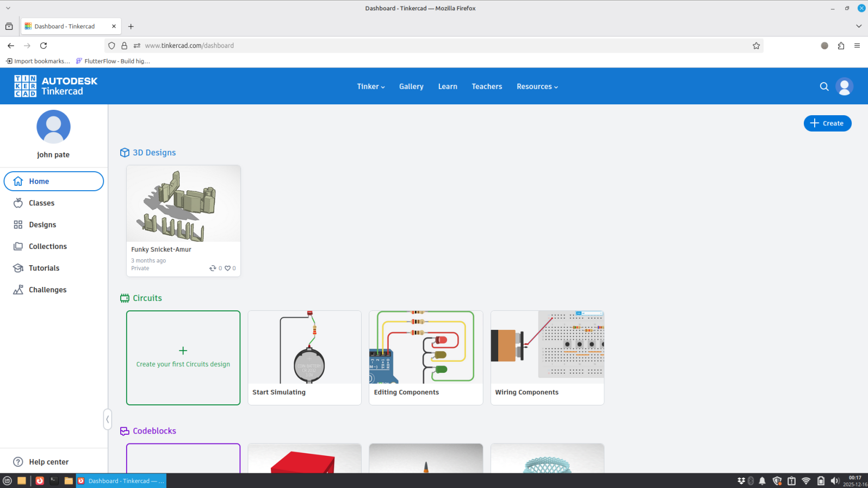The width and height of the screenshot is (868, 488).
Task: Open Firefox application hamburger menu
Action: (857, 46)
